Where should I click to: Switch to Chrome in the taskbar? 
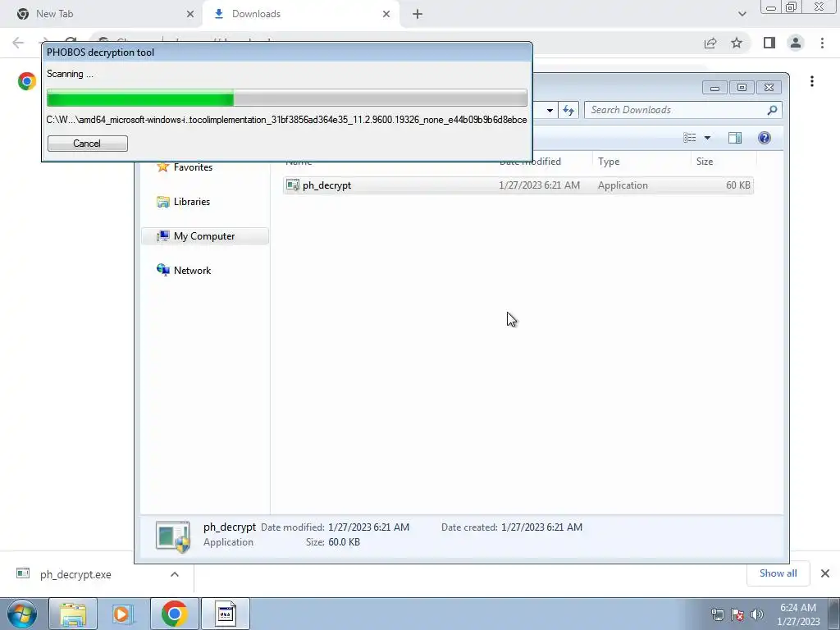coord(174,614)
